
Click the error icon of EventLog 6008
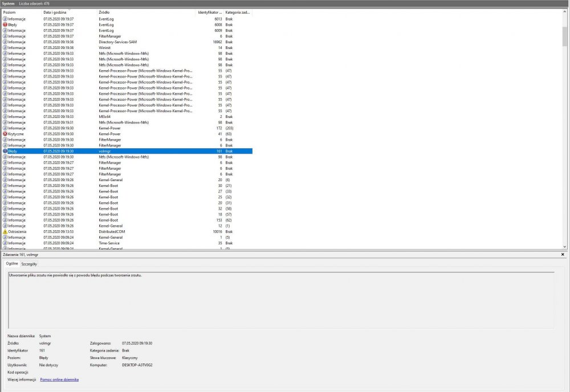point(5,24)
